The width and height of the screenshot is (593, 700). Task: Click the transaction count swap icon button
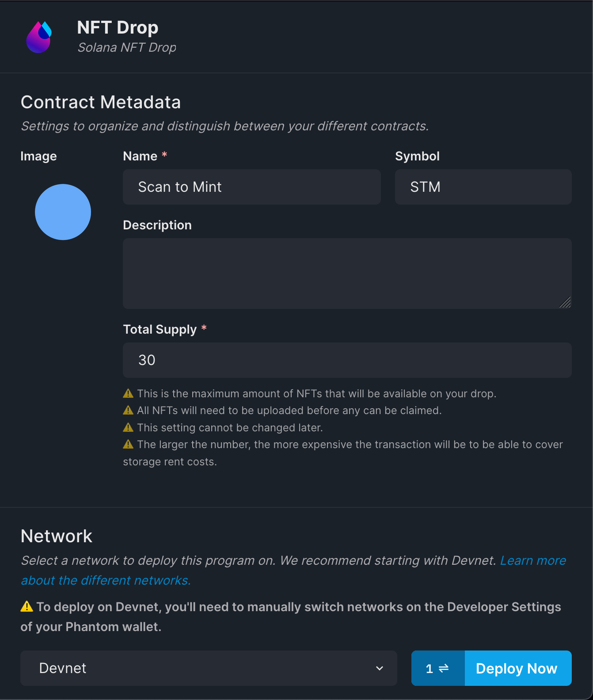click(x=438, y=668)
